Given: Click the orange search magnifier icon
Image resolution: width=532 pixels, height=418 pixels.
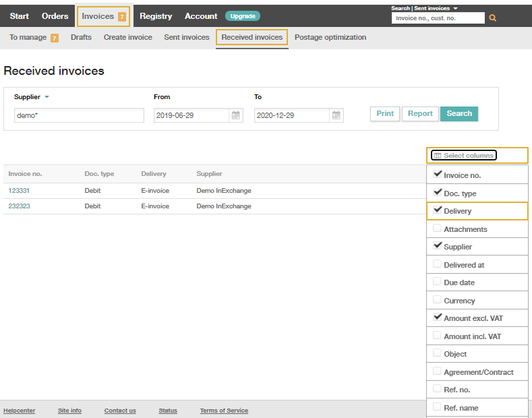Looking at the screenshot, I should (x=493, y=18).
